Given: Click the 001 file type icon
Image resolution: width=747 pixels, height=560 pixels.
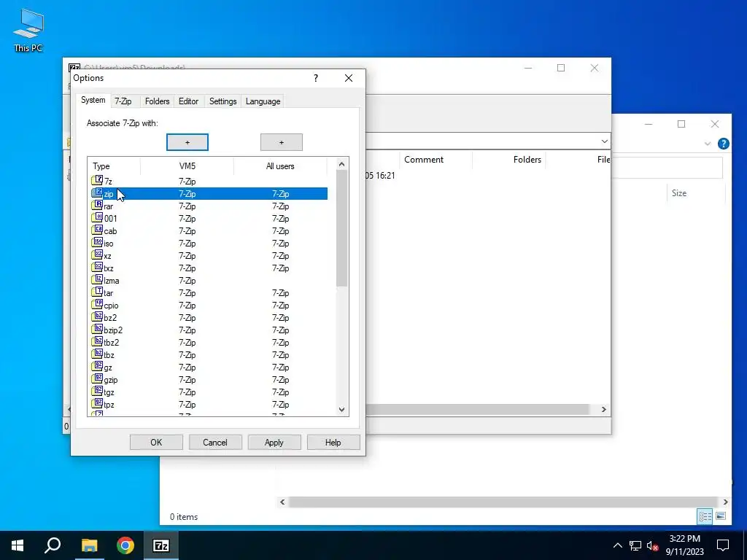Looking at the screenshot, I should point(97,217).
